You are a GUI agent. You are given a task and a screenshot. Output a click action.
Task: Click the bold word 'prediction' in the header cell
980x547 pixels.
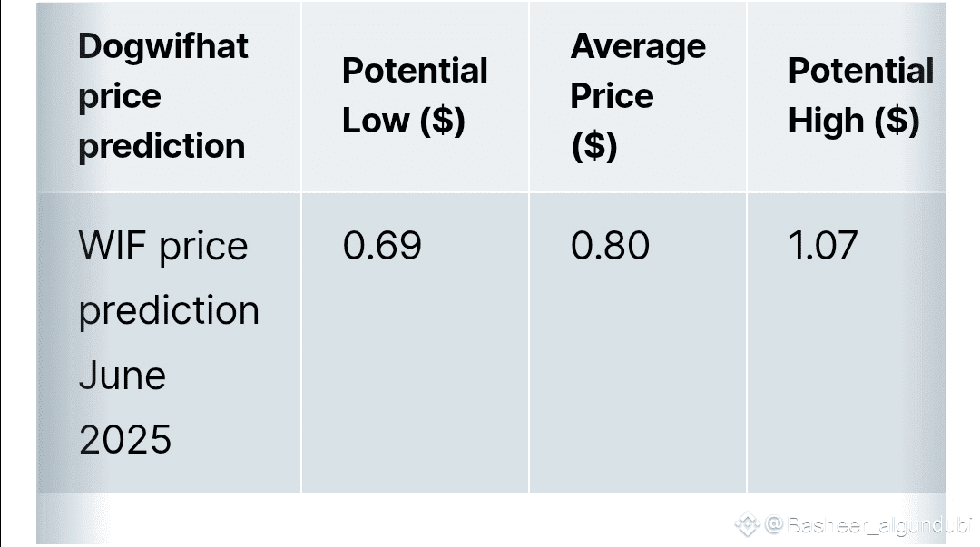tap(162, 145)
